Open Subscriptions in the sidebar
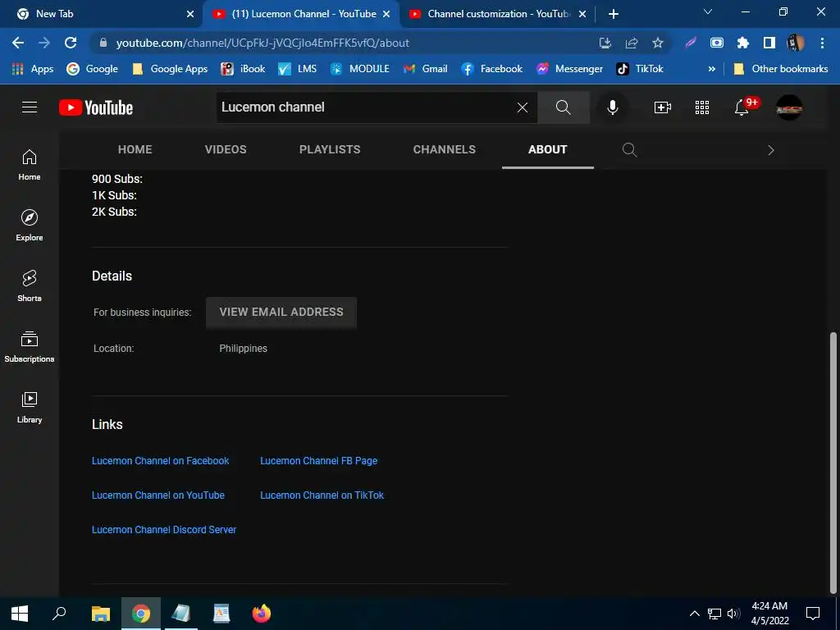This screenshot has width=840, height=630. 30,347
